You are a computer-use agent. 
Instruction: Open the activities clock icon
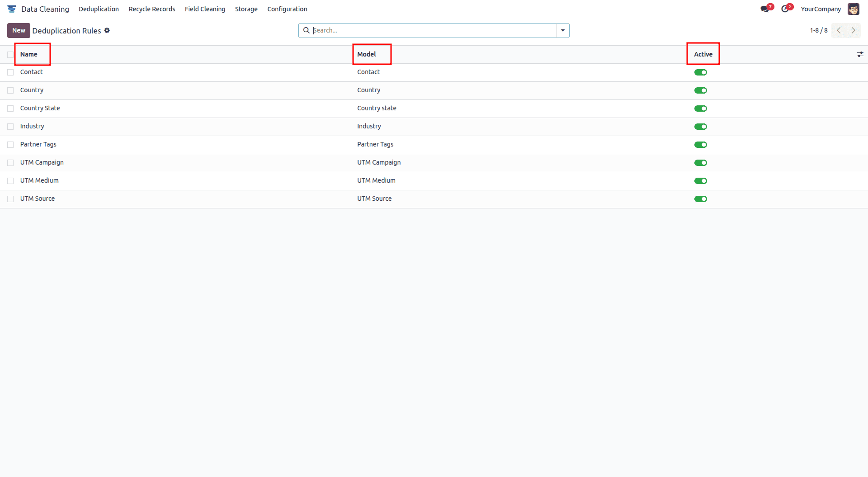coord(786,8)
